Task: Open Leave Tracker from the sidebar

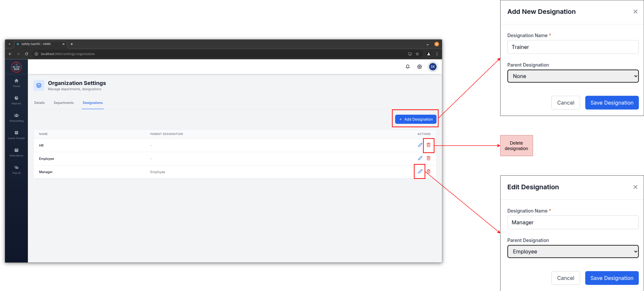Action: 16,135
